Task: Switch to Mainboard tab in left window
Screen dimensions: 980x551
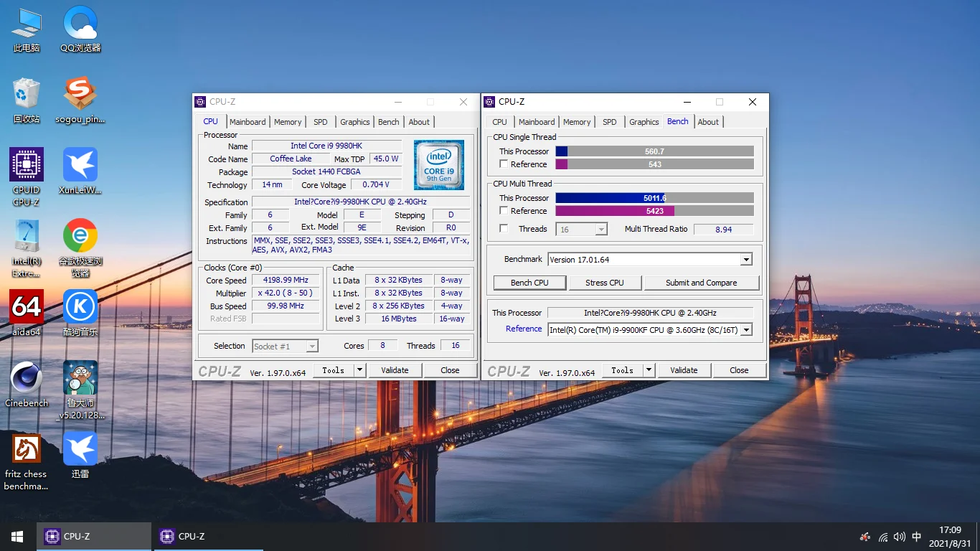Action: pyautogui.click(x=248, y=122)
